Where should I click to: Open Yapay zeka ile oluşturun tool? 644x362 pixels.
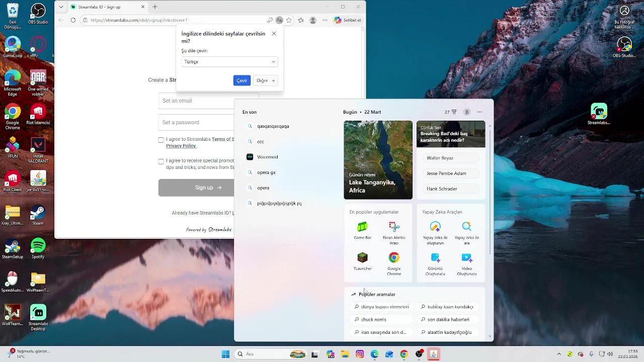[435, 233]
